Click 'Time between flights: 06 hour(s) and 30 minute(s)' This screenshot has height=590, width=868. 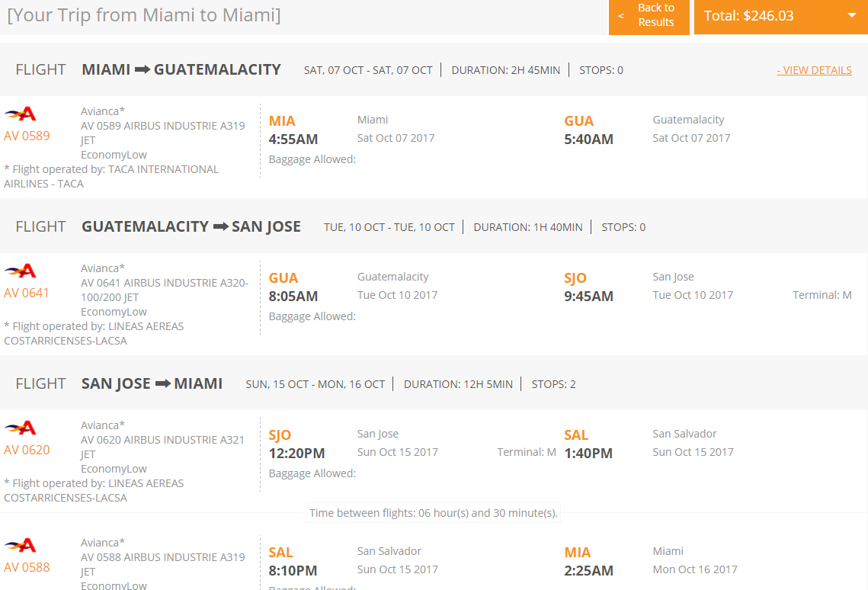click(x=433, y=513)
